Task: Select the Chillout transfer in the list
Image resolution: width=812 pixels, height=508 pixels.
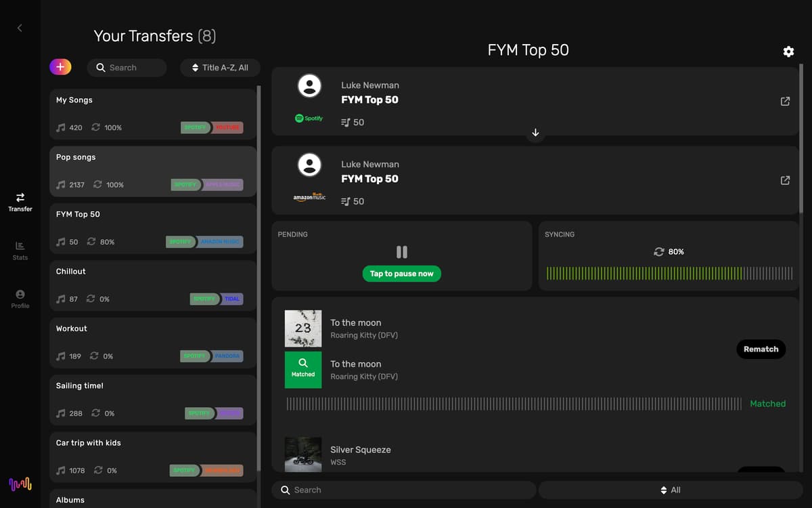Action: [x=152, y=285]
